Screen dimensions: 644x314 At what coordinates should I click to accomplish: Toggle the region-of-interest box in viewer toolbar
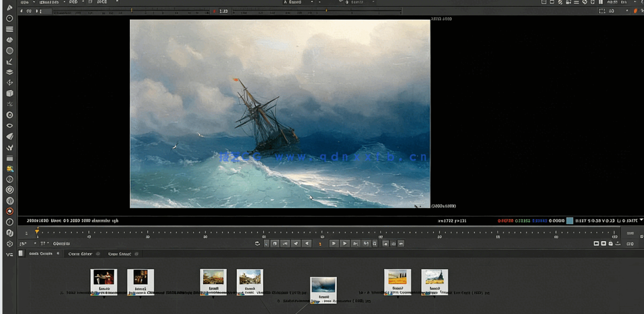point(602,11)
